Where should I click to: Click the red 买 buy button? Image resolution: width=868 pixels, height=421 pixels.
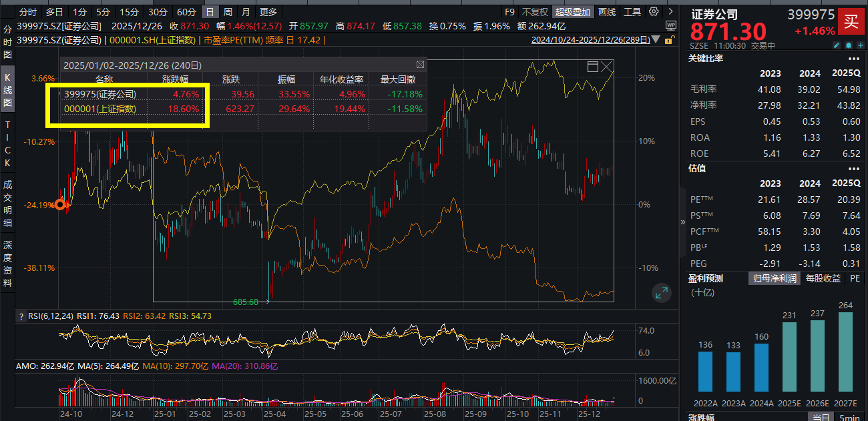click(x=851, y=21)
